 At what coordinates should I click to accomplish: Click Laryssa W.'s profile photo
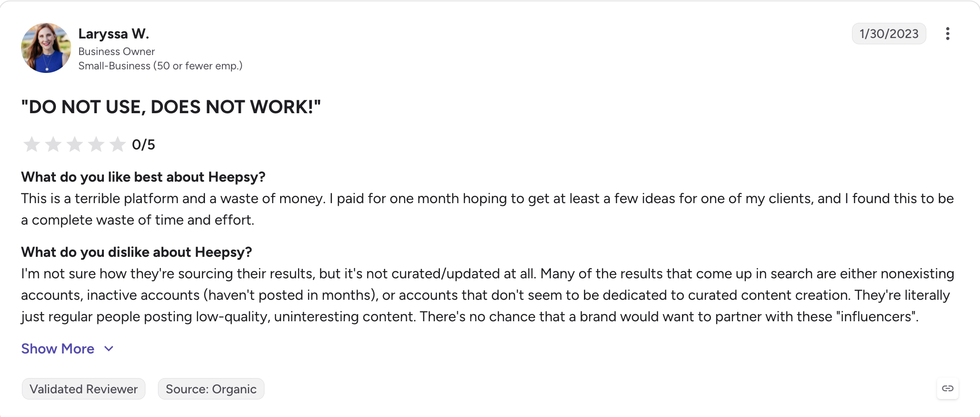click(x=46, y=48)
